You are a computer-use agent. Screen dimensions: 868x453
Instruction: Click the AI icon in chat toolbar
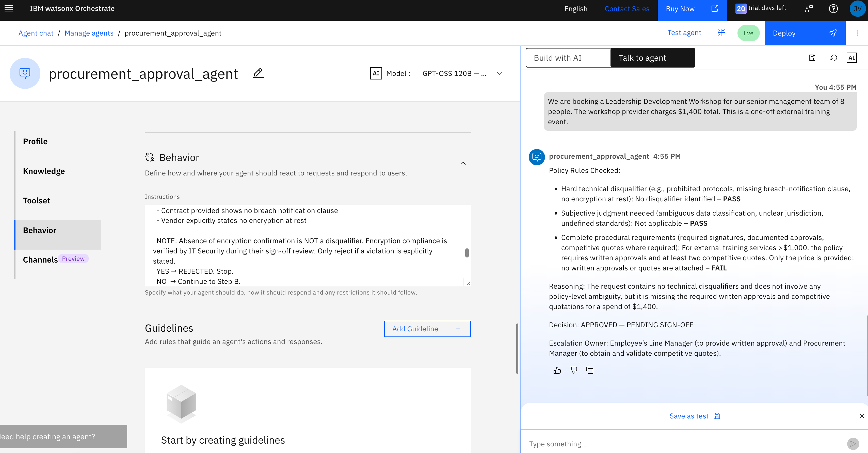pos(852,58)
